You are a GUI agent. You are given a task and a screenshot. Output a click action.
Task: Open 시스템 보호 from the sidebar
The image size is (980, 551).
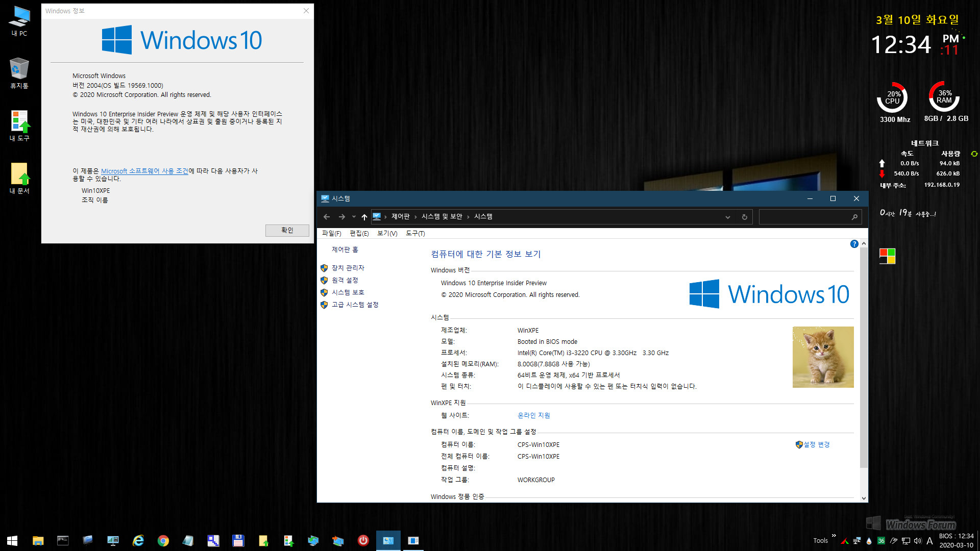pyautogui.click(x=348, y=292)
